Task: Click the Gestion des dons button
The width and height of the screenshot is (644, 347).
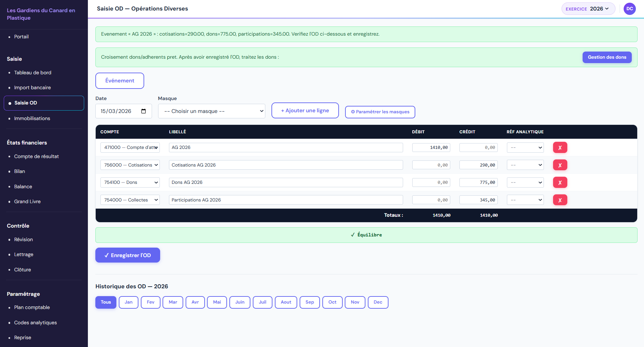Action: [x=607, y=57]
